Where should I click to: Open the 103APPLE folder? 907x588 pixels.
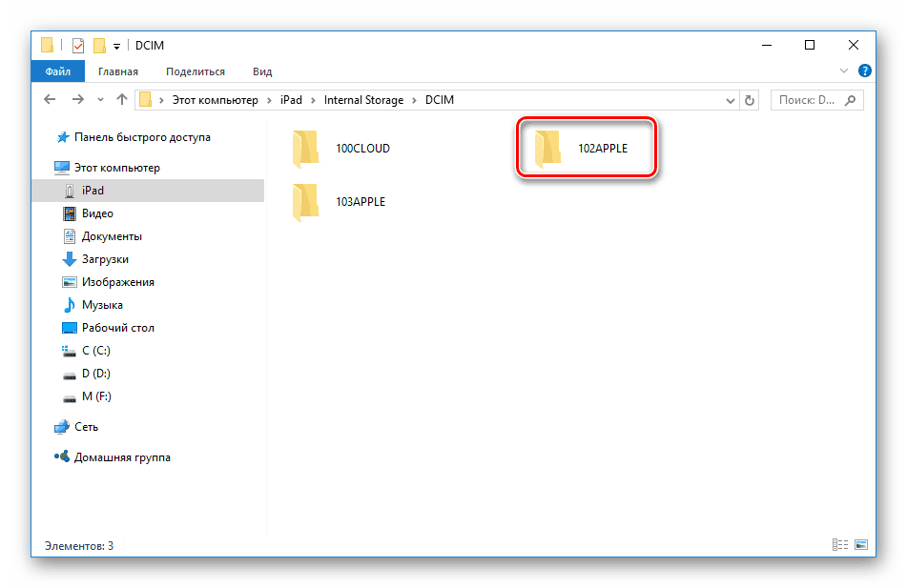[x=340, y=202]
